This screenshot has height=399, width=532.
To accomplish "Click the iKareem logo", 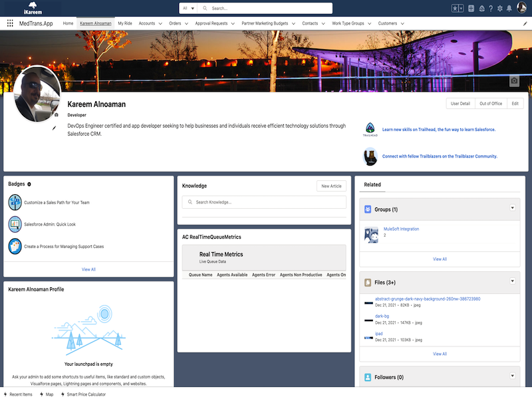I will 33,8.
